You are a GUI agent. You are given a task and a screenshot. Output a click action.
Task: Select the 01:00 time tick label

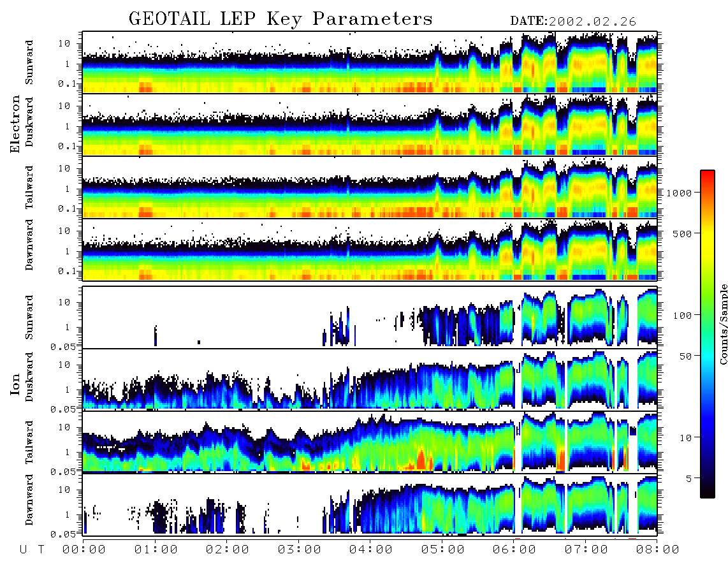tap(156, 550)
